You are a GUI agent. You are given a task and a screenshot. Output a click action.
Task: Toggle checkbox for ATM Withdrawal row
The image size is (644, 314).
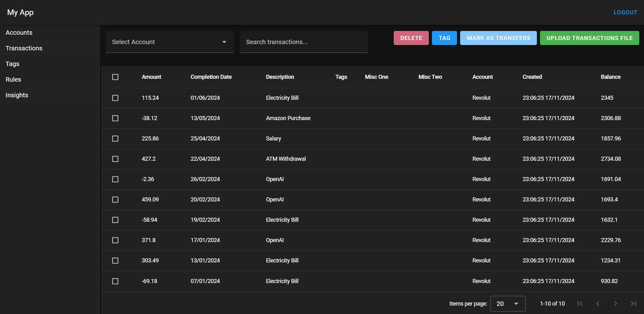click(x=115, y=159)
